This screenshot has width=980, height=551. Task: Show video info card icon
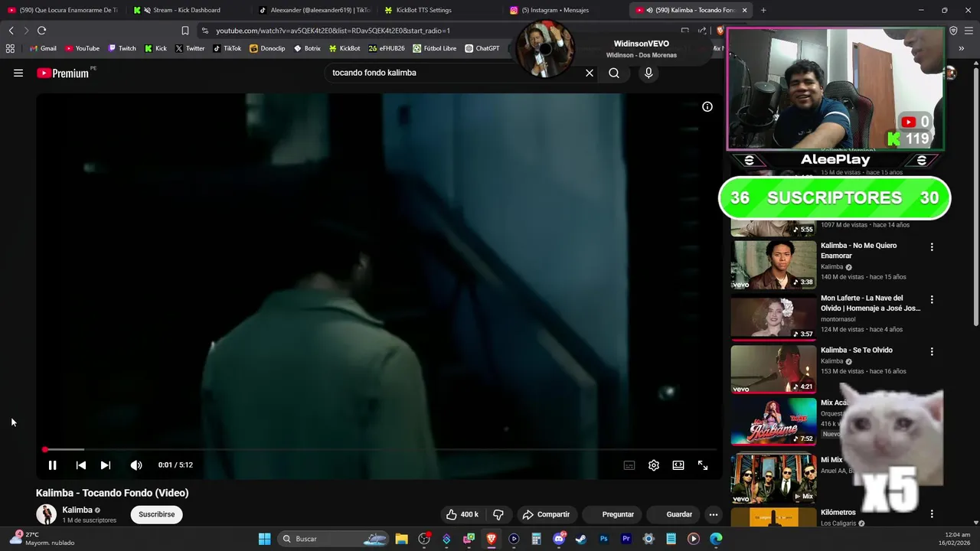point(707,106)
